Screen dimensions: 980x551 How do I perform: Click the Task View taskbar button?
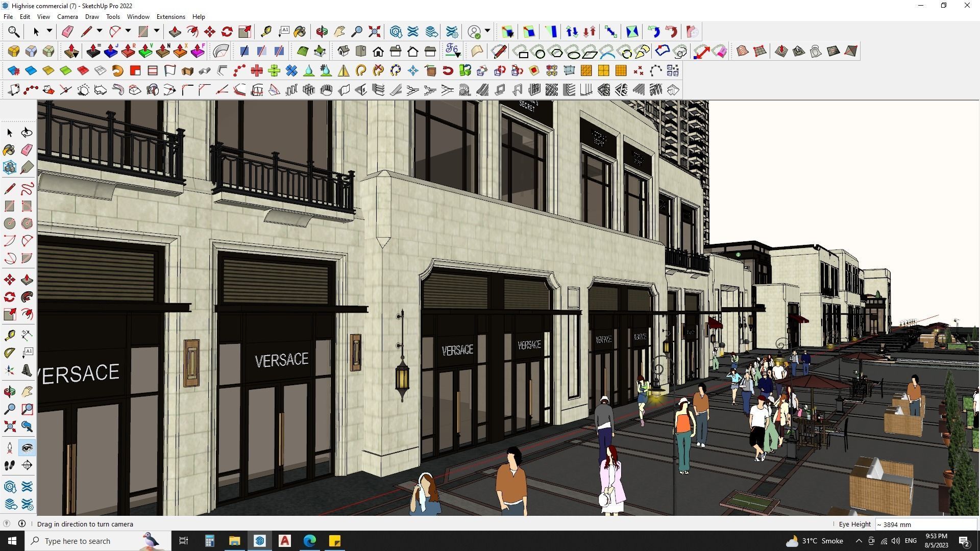coord(184,541)
